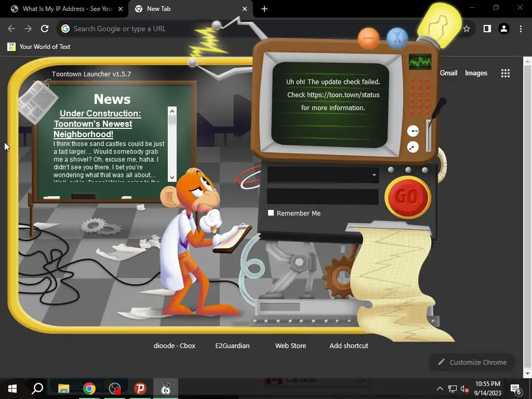The image size is (532, 399).
Task: Open the dioode Cbox shortcut
Action: [175, 345]
